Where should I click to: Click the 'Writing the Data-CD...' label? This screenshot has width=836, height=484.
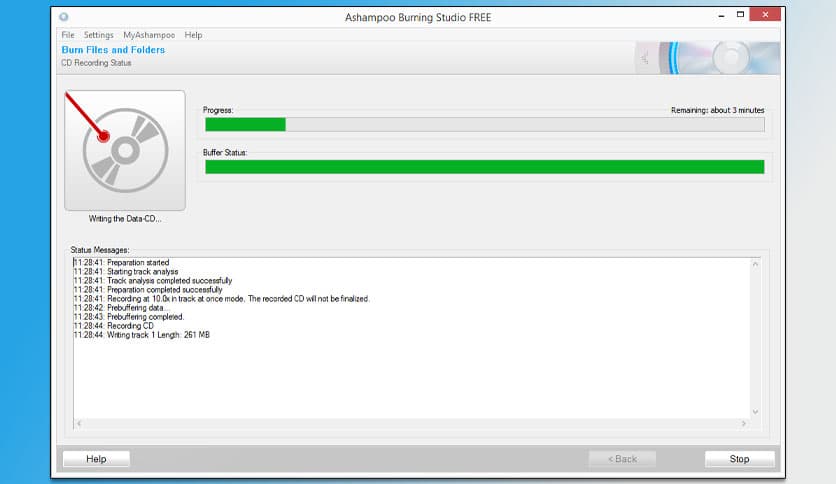[125, 219]
